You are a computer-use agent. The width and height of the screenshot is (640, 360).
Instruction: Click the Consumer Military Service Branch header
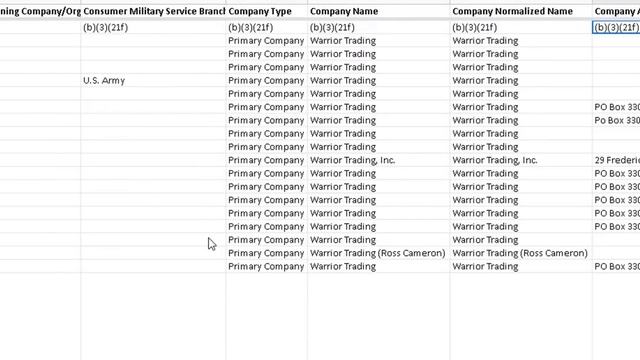coord(153,11)
